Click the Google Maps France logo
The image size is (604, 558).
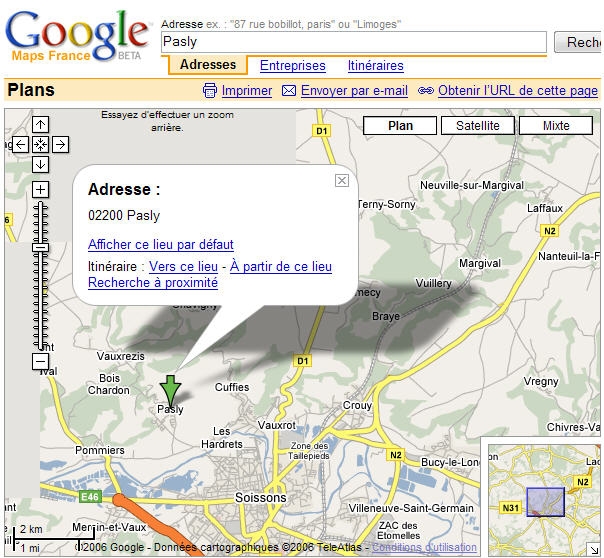point(77,36)
